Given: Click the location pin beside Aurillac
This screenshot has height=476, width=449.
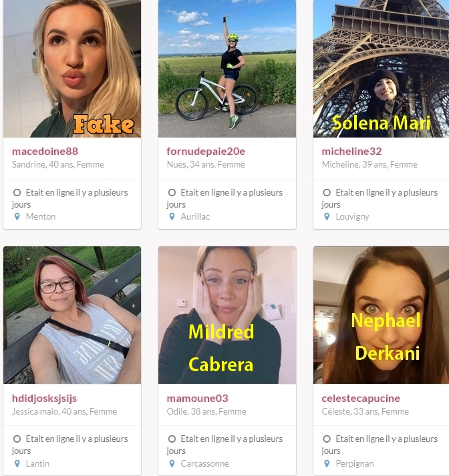Looking at the screenshot, I should point(172,216).
